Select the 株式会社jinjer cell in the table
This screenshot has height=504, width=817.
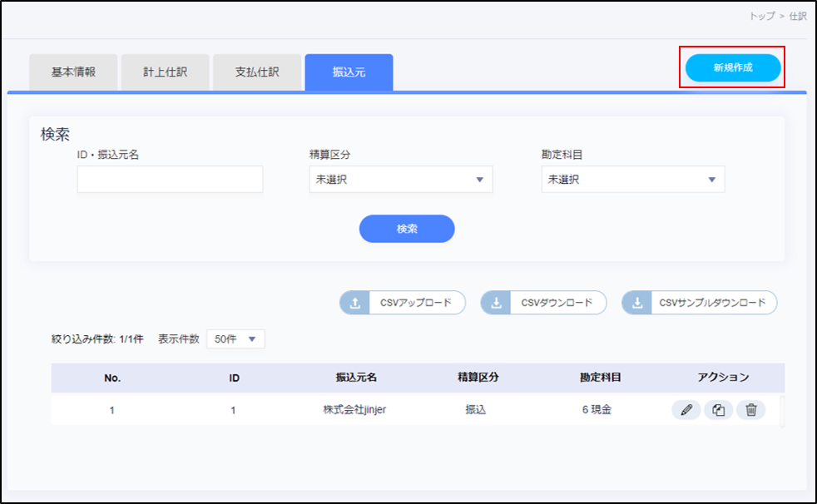354,410
